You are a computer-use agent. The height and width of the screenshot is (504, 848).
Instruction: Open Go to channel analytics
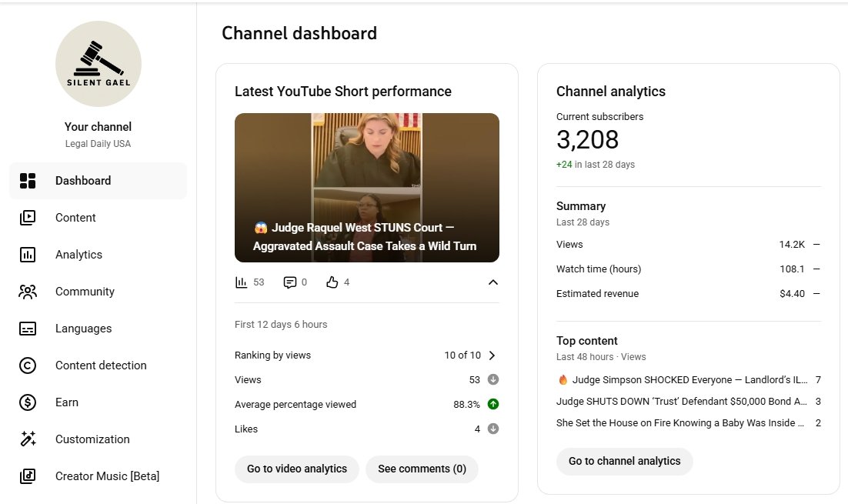point(624,461)
